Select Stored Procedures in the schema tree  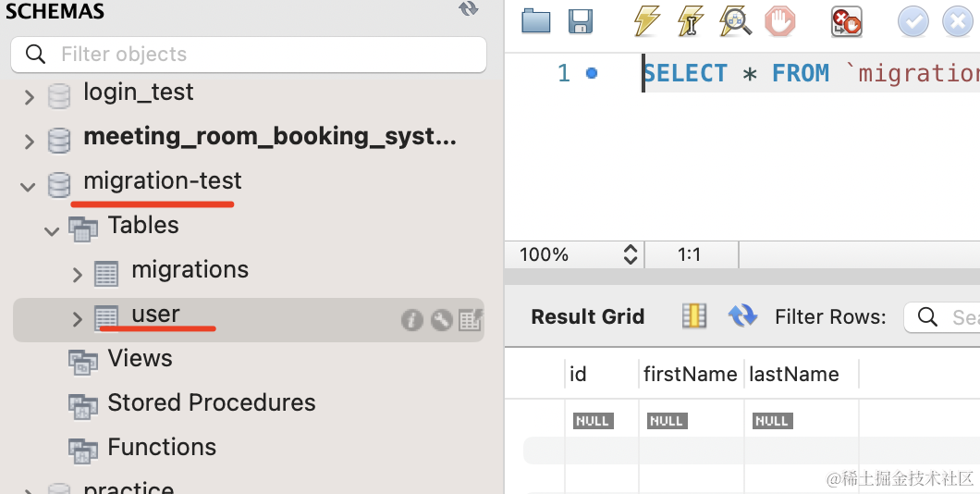[x=211, y=403]
